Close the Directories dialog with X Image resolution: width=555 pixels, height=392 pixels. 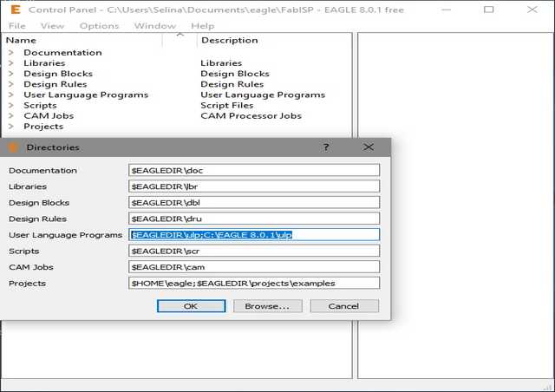click(369, 147)
